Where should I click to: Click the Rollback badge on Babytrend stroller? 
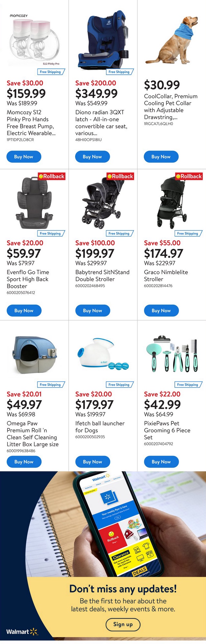pyautogui.click(x=120, y=176)
